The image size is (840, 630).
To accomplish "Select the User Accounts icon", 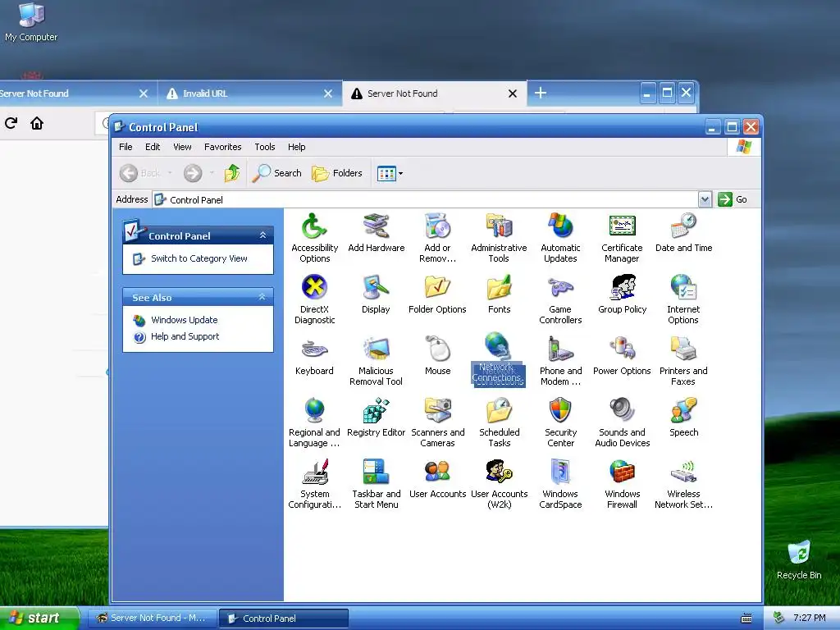I will pos(438,479).
